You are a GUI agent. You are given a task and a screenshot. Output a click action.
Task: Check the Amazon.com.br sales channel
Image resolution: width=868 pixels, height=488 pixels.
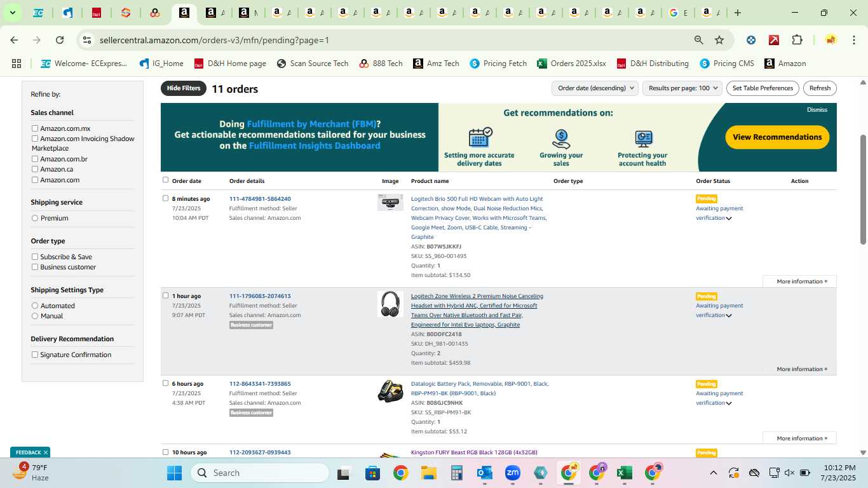(35, 159)
